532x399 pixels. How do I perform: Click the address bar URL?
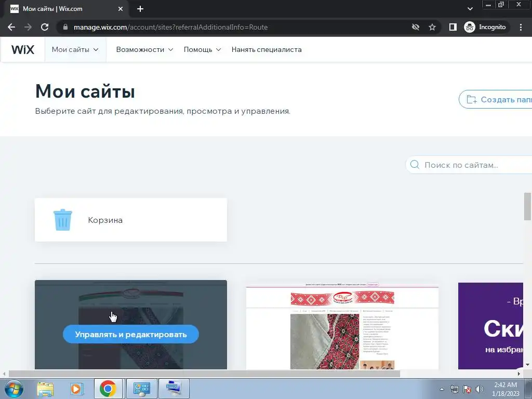(170, 27)
